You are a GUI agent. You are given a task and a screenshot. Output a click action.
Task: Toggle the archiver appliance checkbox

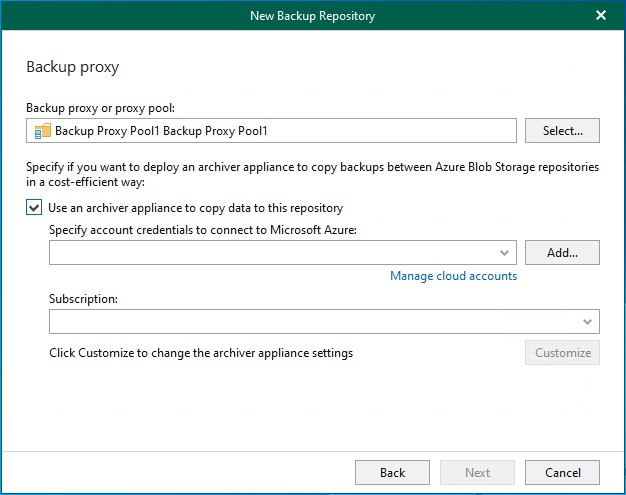point(34,208)
